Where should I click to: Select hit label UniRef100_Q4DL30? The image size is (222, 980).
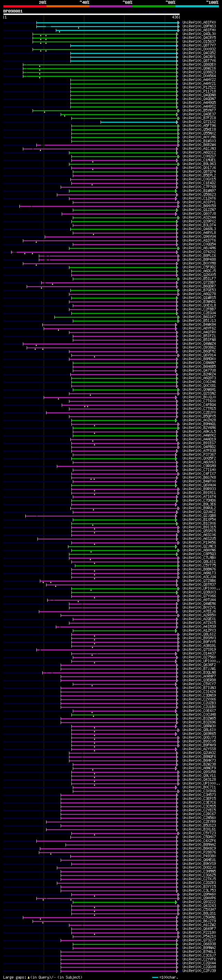(x=199, y=34)
